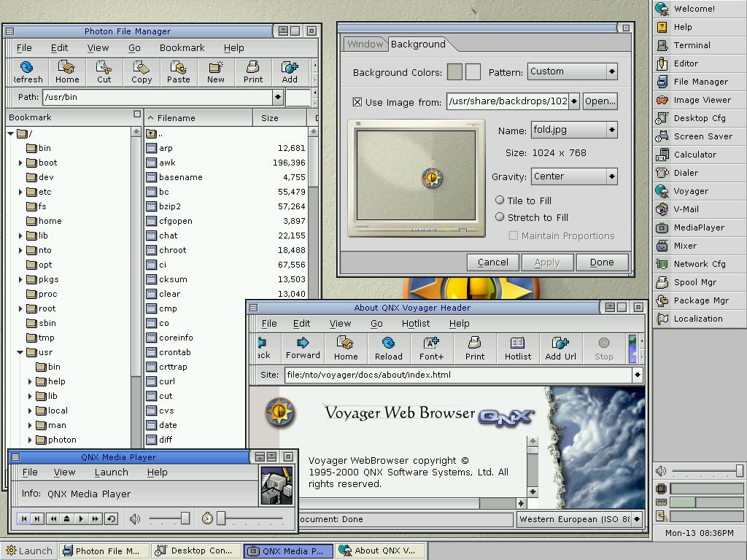Click the Filename column header
Screen dimensions: 747x560
pyautogui.click(x=198, y=118)
